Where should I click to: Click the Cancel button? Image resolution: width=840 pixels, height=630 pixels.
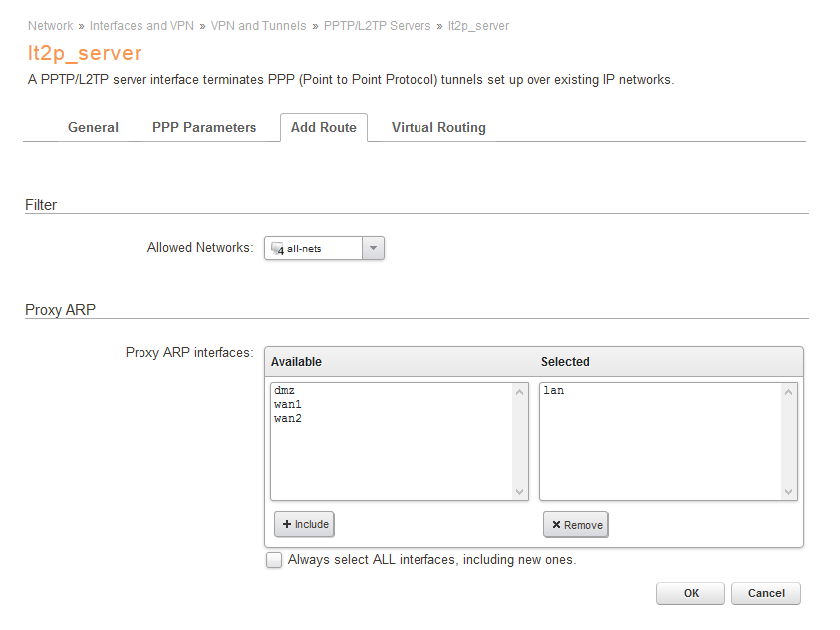tap(766, 593)
